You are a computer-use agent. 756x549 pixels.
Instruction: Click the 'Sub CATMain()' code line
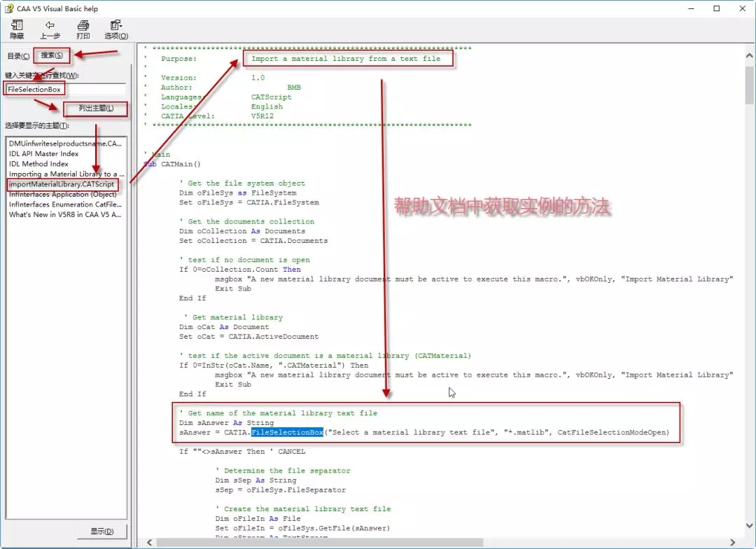(172, 164)
